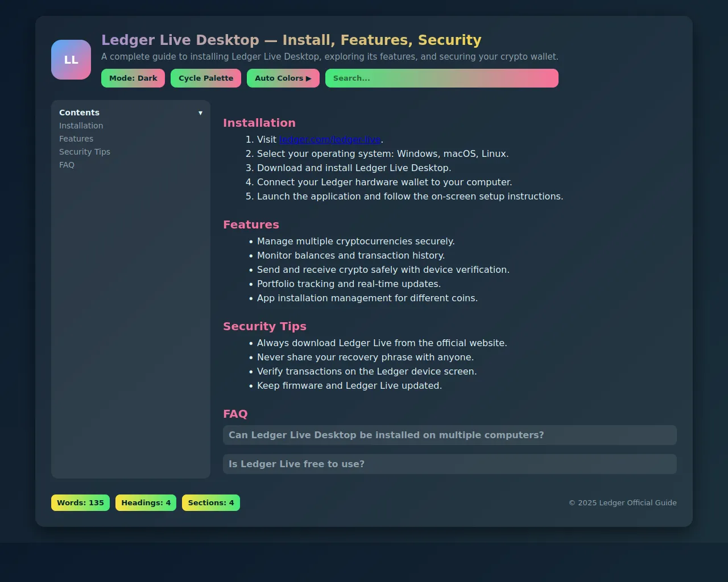The width and height of the screenshot is (728, 582).
Task: Expand FAQ about multiple computers installation
Action: [450, 435]
